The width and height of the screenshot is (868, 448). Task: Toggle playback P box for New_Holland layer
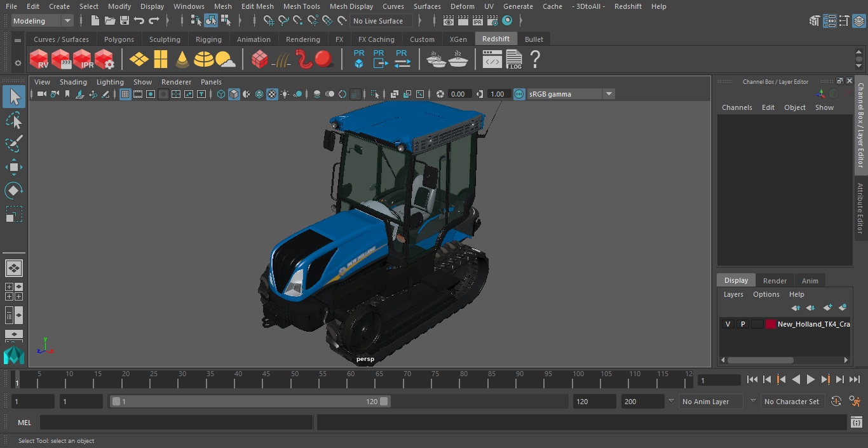[742, 324]
